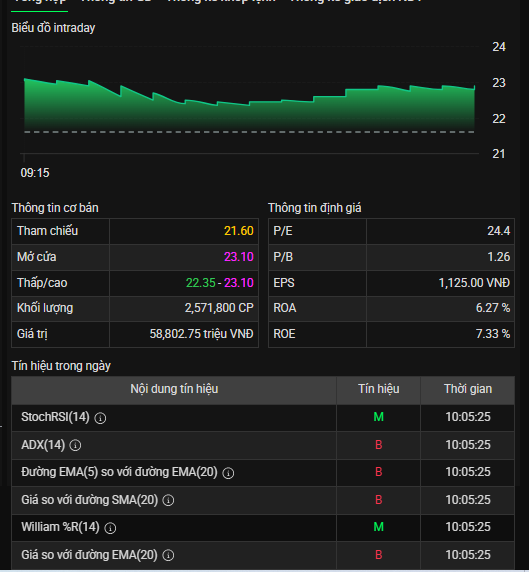Click the time 10:05:25 in StochRSI row

coord(468,417)
